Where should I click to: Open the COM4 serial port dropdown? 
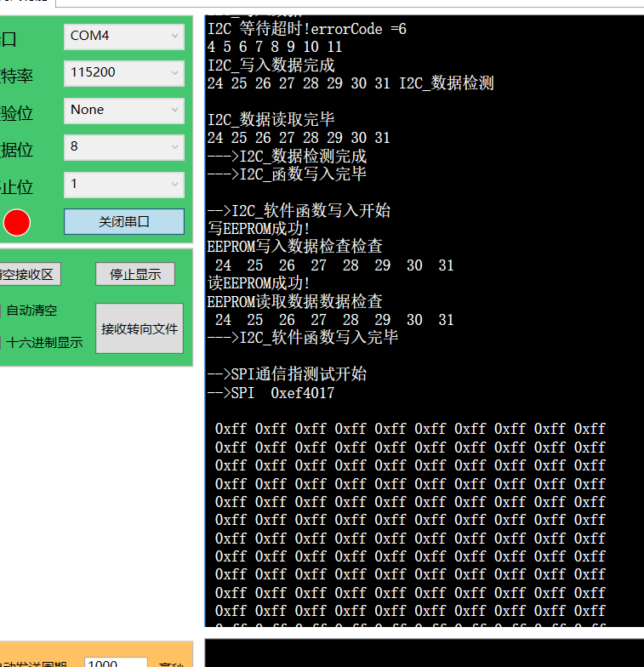[x=124, y=37]
